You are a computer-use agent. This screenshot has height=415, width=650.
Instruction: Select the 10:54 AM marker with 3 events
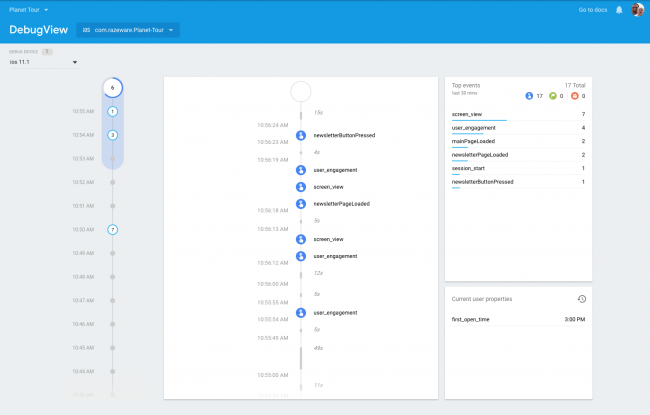coord(113,134)
